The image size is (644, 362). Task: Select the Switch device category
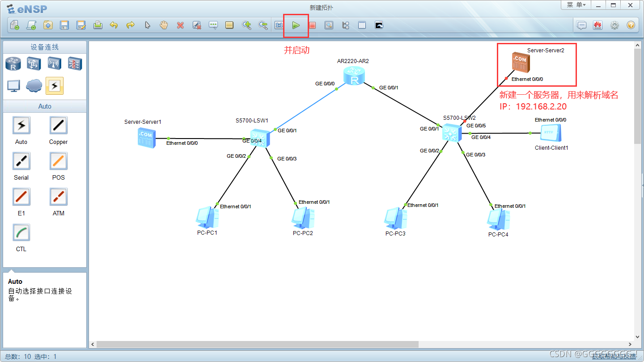pyautogui.click(x=34, y=64)
